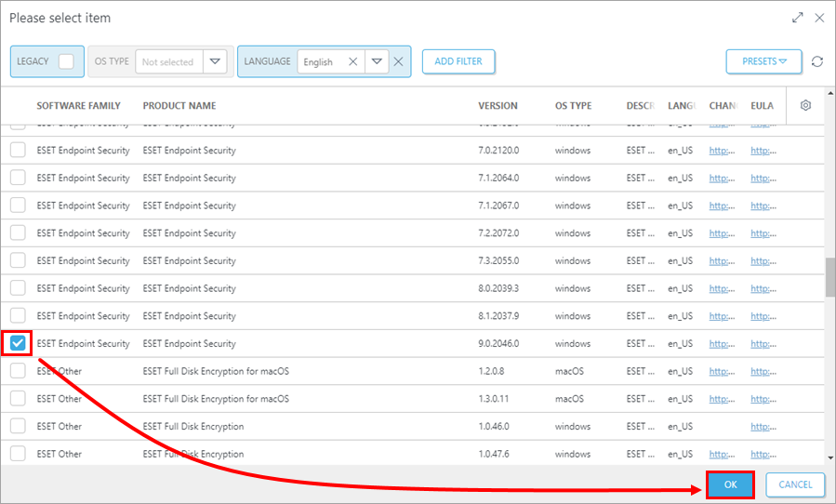
Task: Click version cell 7.3.2055.0
Action: tap(498, 260)
